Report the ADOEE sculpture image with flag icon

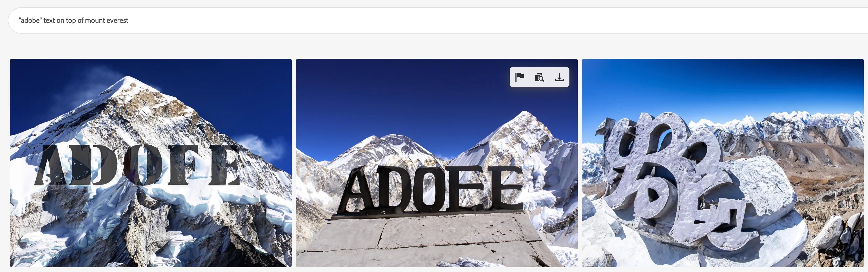pyautogui.click(x=520, y=77)
